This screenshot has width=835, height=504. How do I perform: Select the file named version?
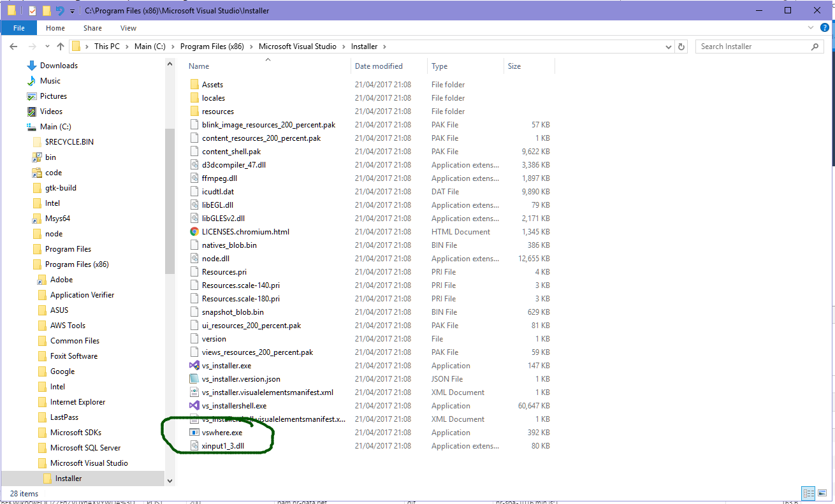[x=214, y=339]
